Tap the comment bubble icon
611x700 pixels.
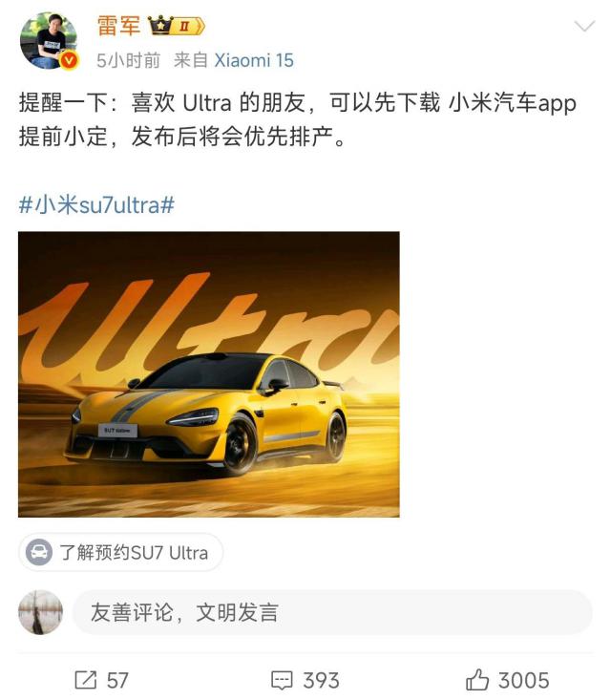282,680
